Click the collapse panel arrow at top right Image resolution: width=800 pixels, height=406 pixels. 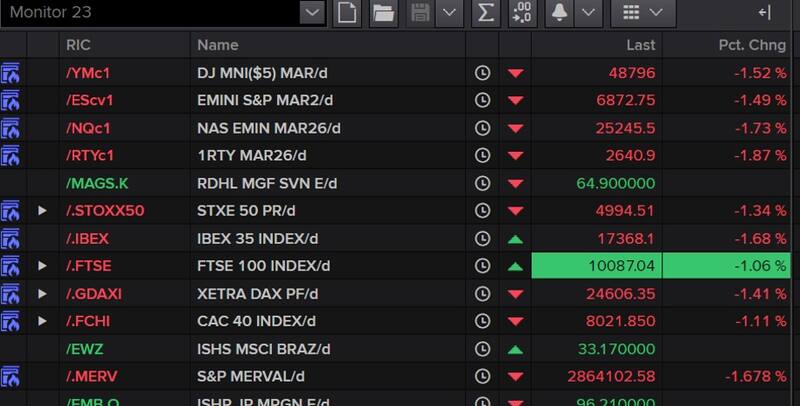tap(764, 13)
